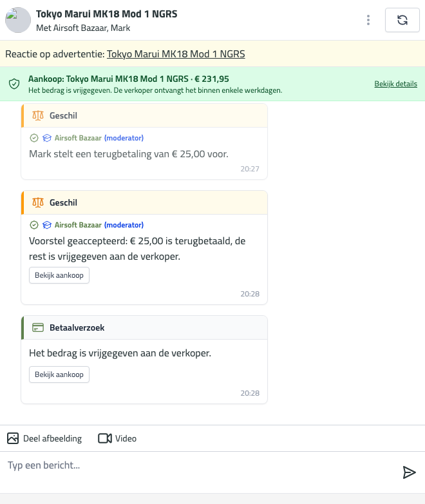
Task: Focus the Typ een bericht message field
Action: tap(199, 472)
